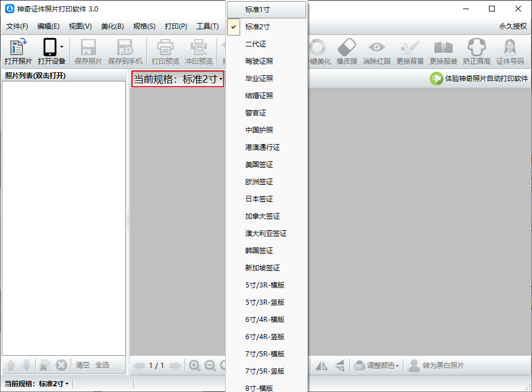Choose 美国签证 size option

(267, 165)
